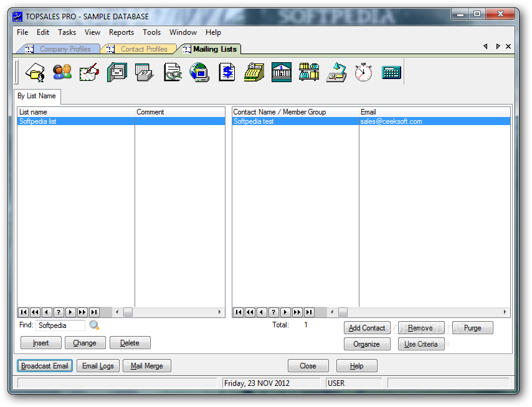
Task: Click the Delete button
Action: pyautogui.click(x=130, y=343)
